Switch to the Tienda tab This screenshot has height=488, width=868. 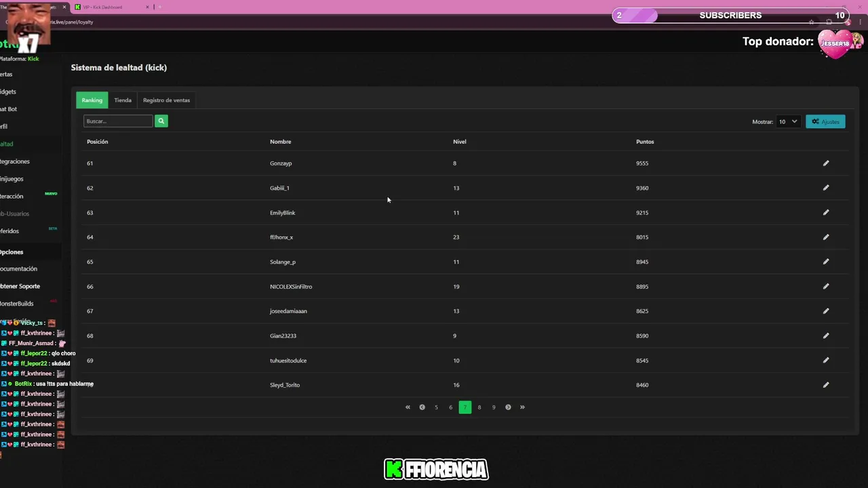coord(123,100)
